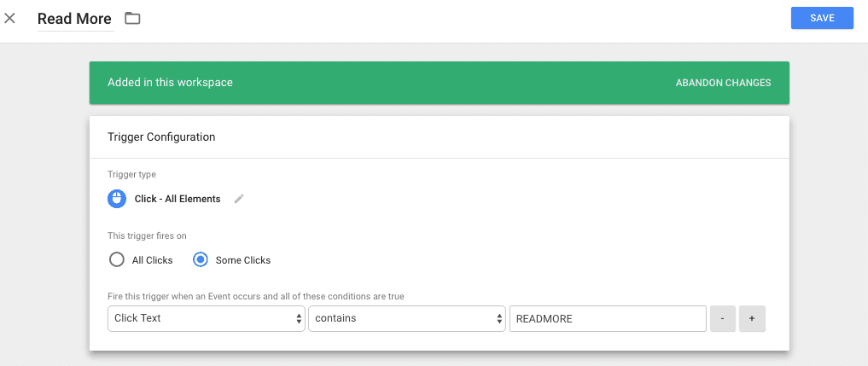The image size is (868, 366).
Task: Click the Fire this trigger when conditions text
Action: (x=255, y=296)
